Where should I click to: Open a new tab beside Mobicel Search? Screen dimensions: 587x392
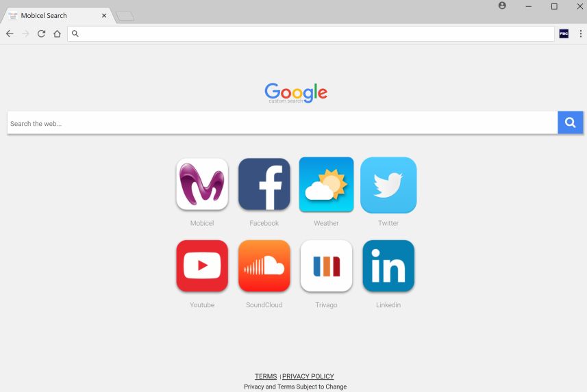pyautogui.click(x=125, y=16)
